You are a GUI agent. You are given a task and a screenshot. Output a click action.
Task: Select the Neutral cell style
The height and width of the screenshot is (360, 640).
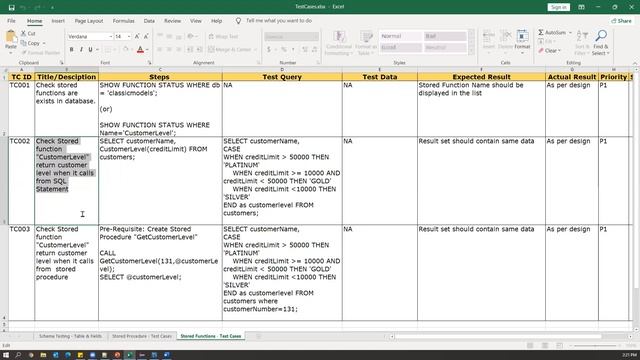pyautogui.click(x=445, y=47)
